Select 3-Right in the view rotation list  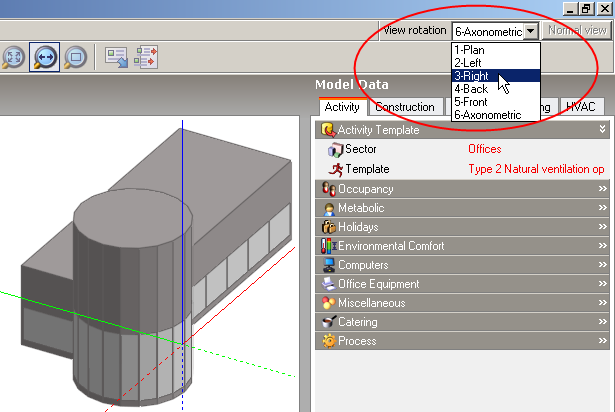pos(472,75)
